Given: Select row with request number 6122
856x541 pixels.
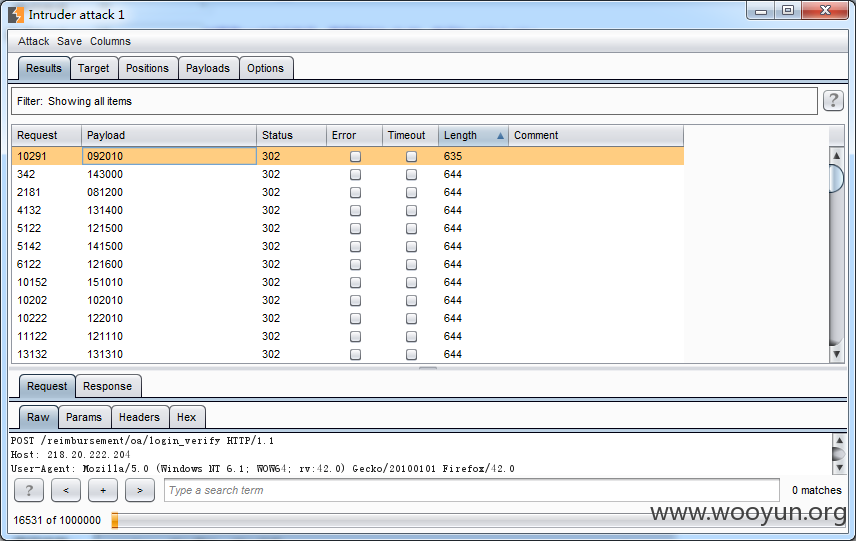Looking at the screenshot, I should coord(348,265).
